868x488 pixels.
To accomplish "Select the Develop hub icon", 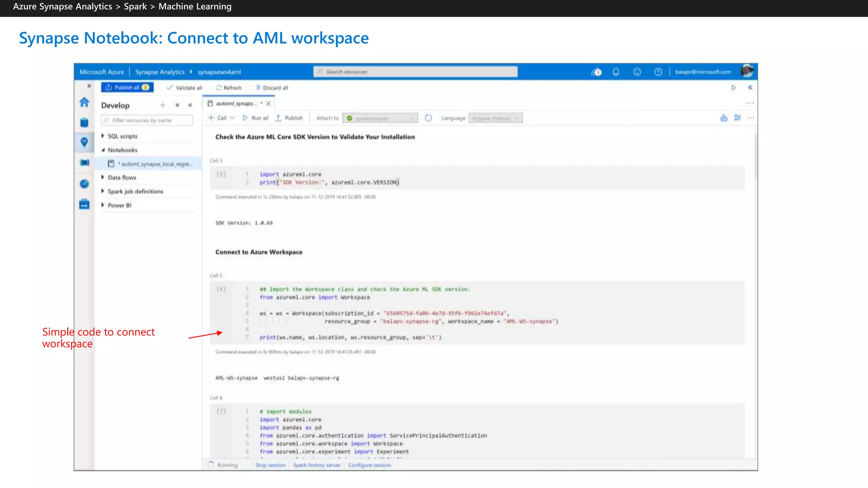I will 84,142.
